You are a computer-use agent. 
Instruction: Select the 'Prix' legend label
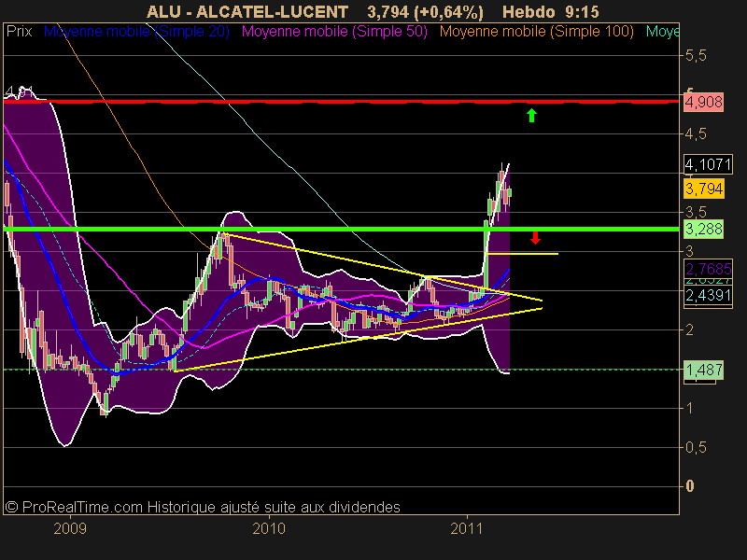point(19,32)
